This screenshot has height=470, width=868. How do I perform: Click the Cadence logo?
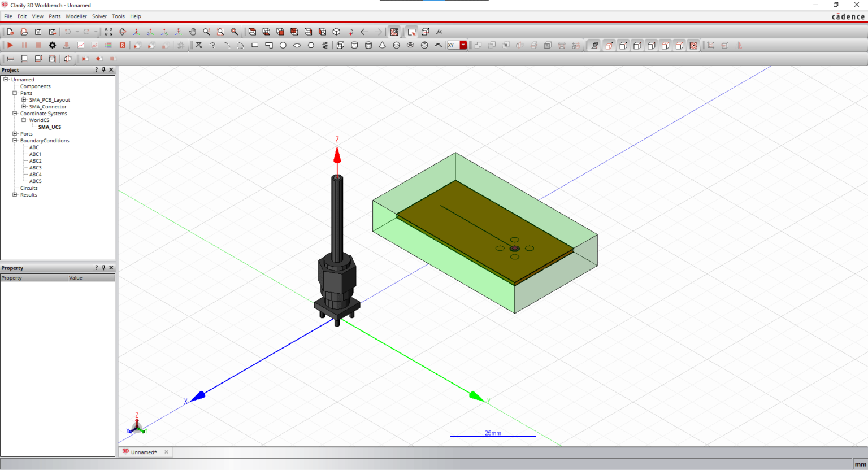[847, 16]
